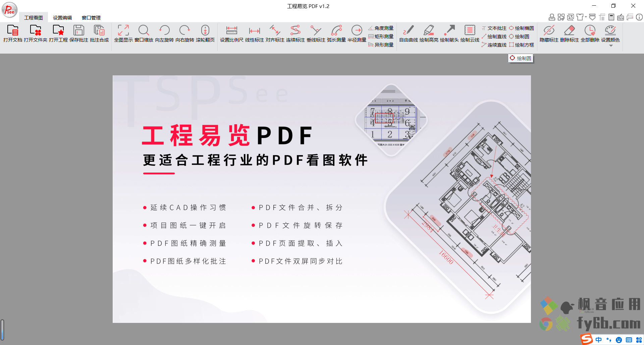This screenshot has width=644, height=345.
Task: Choose 绘制椭圆 ellipse tool
Action: 522,28
